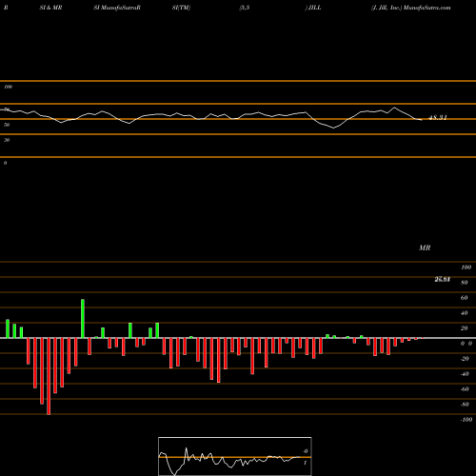
Task: Select the longest red bar near -100
Action: coord(49,376)
